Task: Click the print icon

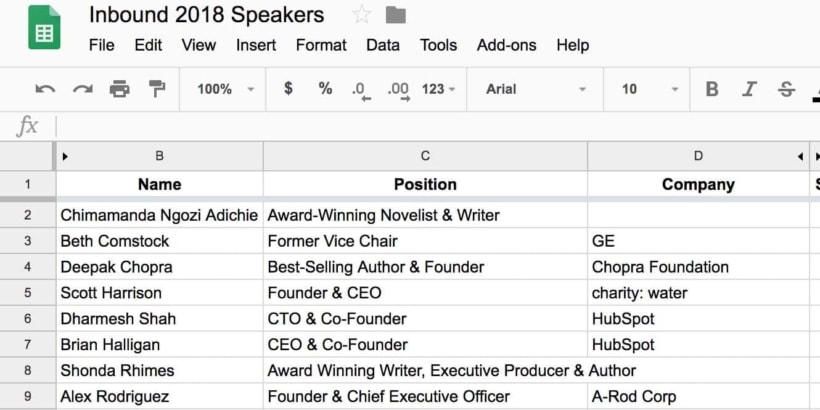Action: point(119,89)
